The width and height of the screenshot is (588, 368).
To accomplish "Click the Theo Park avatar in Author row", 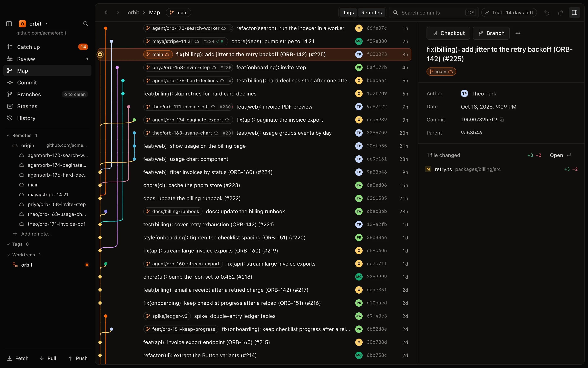I will tap(464, 93).
